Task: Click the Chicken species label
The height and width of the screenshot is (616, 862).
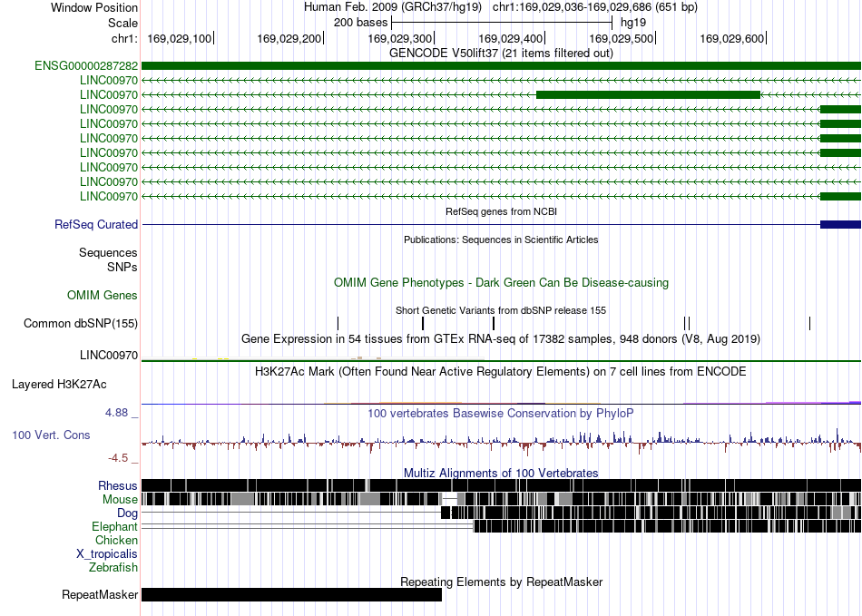Action: coord(116,541)
